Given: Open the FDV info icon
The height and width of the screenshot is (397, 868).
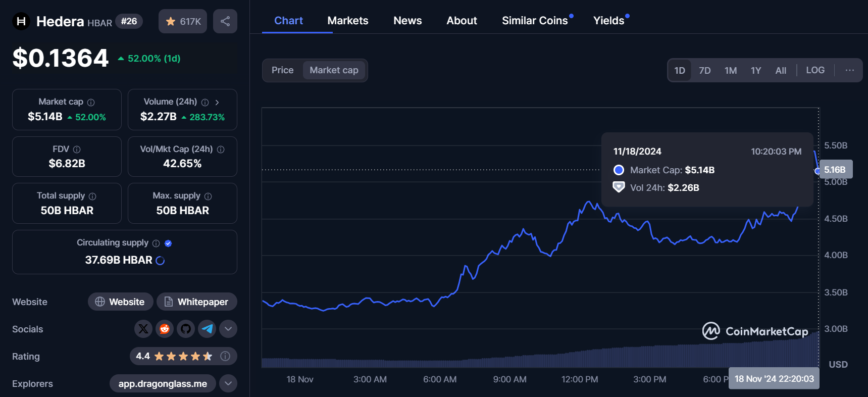Looking at the screenshot, I should (x=77, y=150).
